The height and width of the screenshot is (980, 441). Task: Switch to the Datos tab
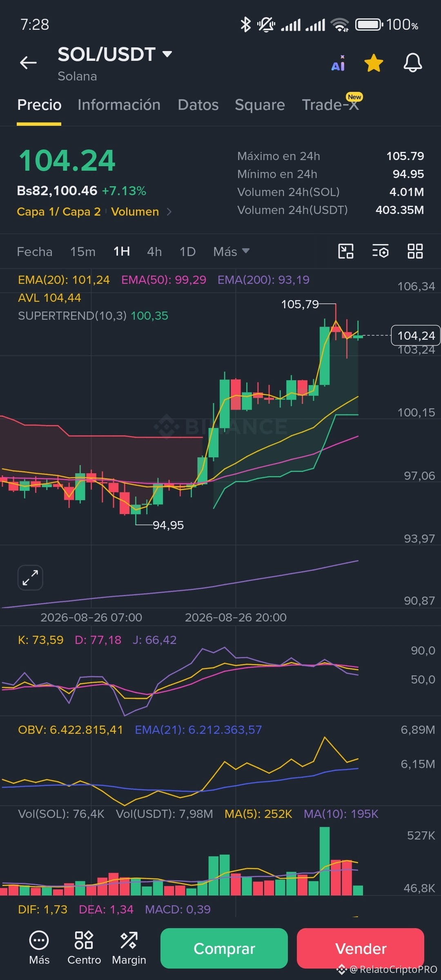[198, 105]
